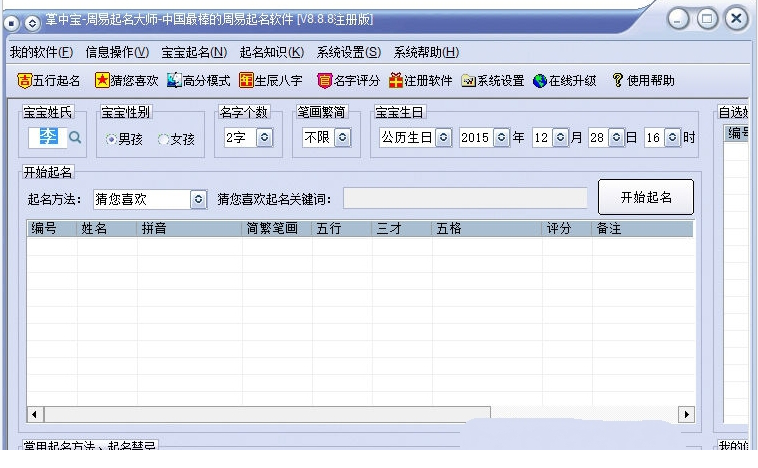Click the square button in title bar left
The height and width of the screenshot is (468, 758).
12,23
